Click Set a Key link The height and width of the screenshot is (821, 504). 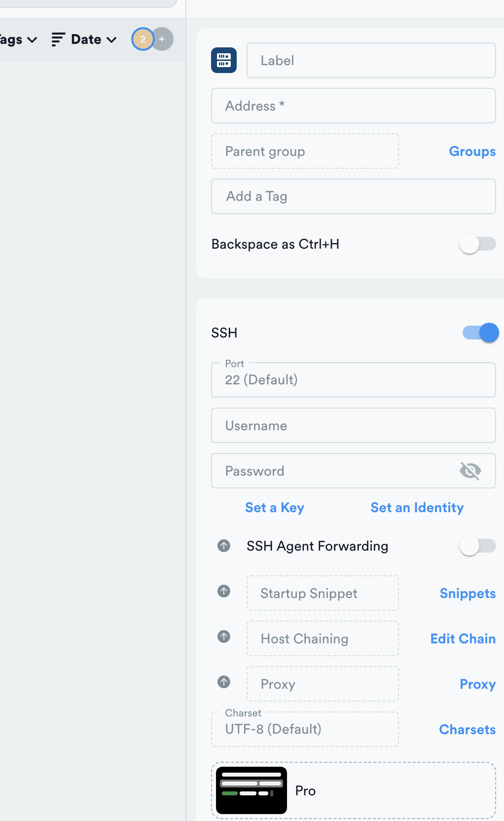[x=275, y=508]
